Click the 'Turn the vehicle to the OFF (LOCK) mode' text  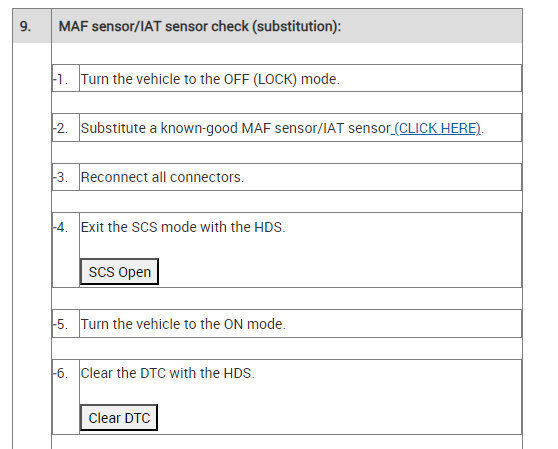(x=210, y=79)
